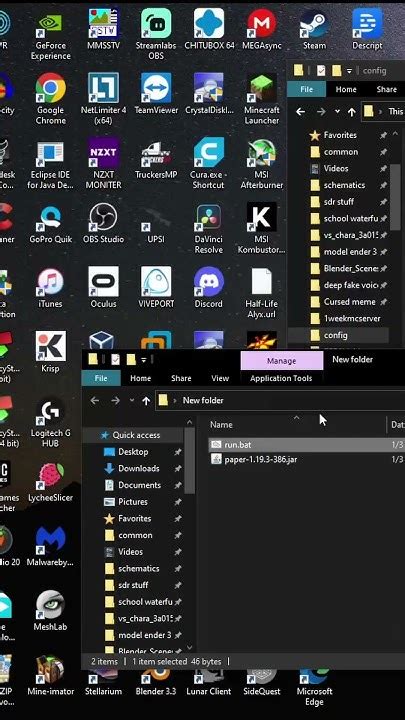Launch MSI Kombustor shortcut

[262, 229]
